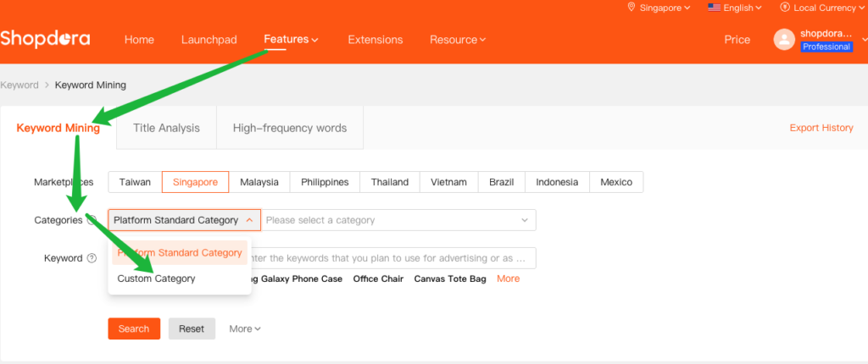The height and width of the screenshot is (364, 868).
Task: Click the flag icon next to English
Action: [714, 8]
